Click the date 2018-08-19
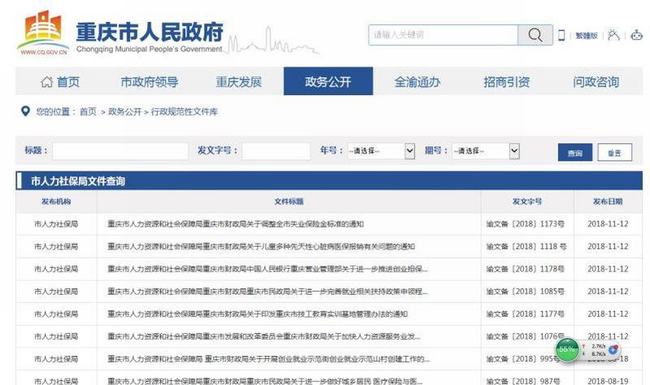The width and height of the screenshot is (650, 385). tap(608, 381)
